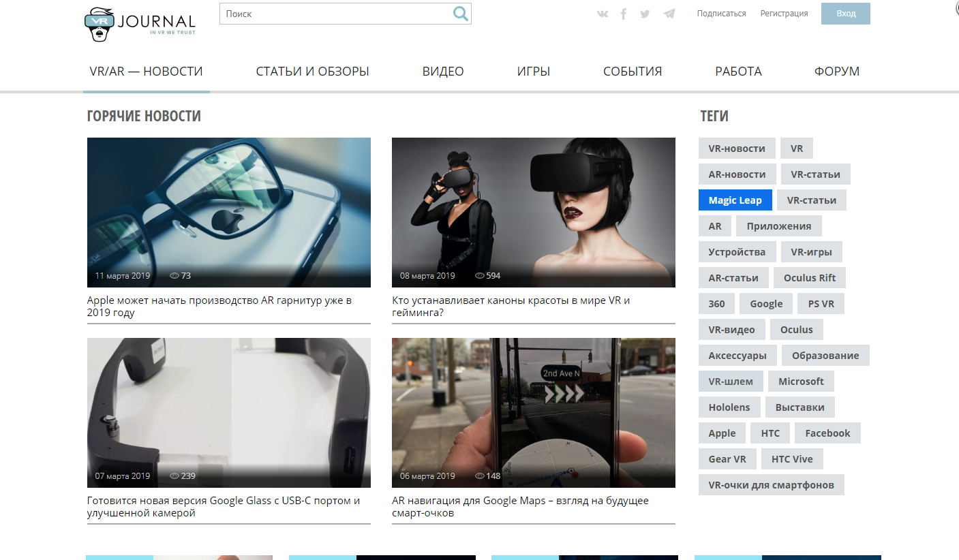The image size is (959, 560).
Task: Click the Регистрация link
Action: click(784, 14)
